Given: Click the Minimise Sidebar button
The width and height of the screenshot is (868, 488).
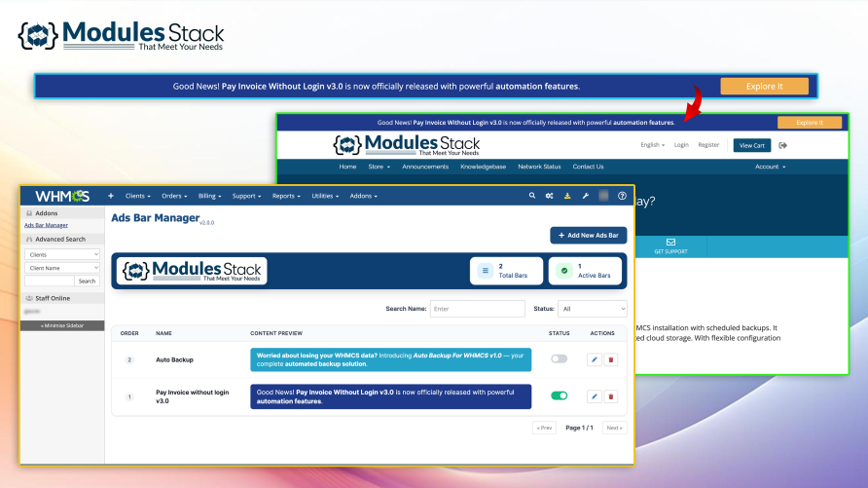Looking at the screenshot, I should (62, 325).
